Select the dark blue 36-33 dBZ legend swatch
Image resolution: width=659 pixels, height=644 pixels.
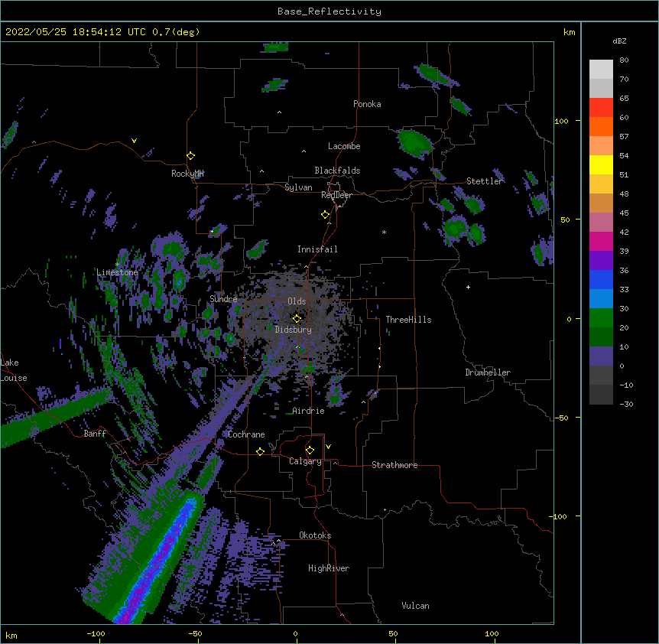click(601, 279)
